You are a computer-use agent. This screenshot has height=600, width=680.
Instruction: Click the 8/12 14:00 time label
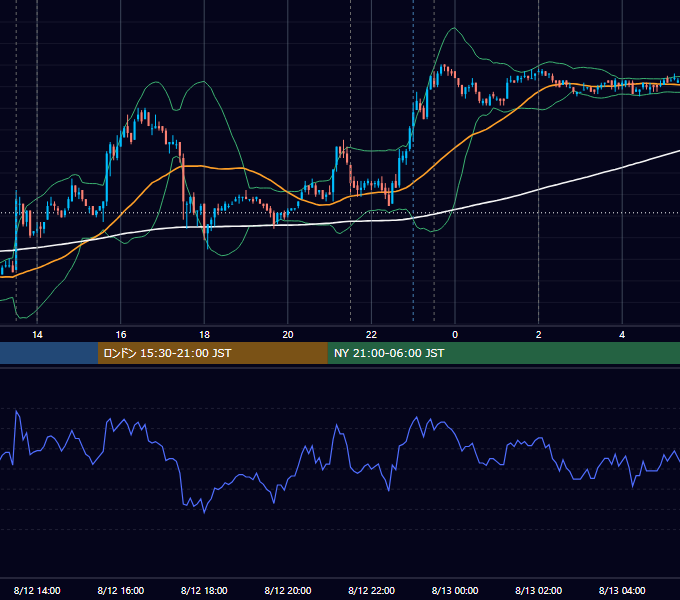37,590
